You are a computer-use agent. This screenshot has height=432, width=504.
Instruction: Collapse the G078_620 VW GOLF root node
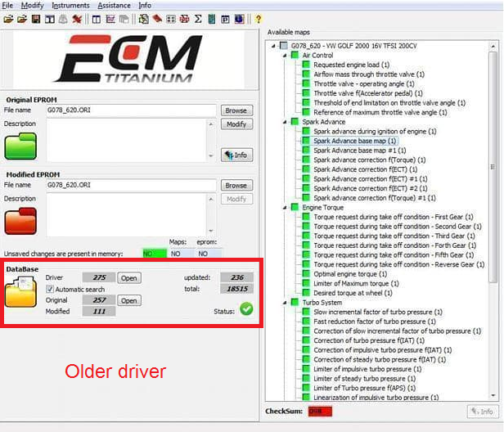(273, 46)
